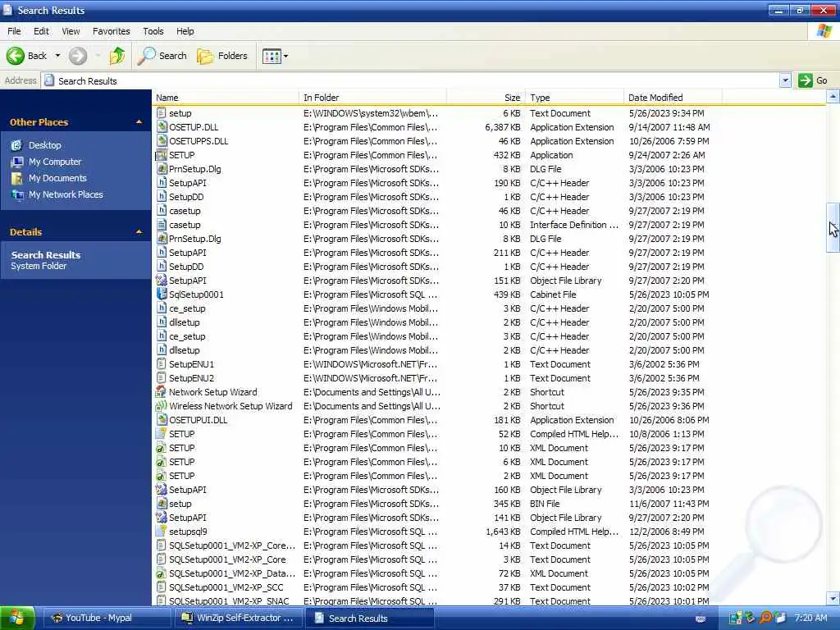
Task: Select the setup Text Document in wbem
Action: pyautogui.click(x=180, y=113)
